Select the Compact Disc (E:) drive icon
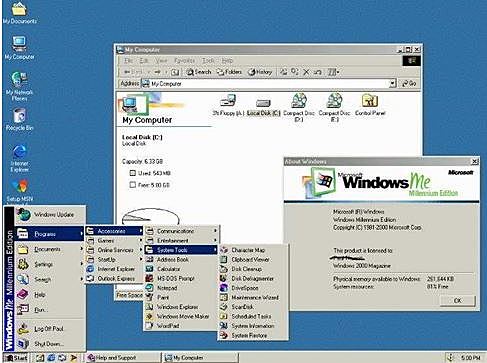This screenshot has height=363, width=487. (334, 107)
